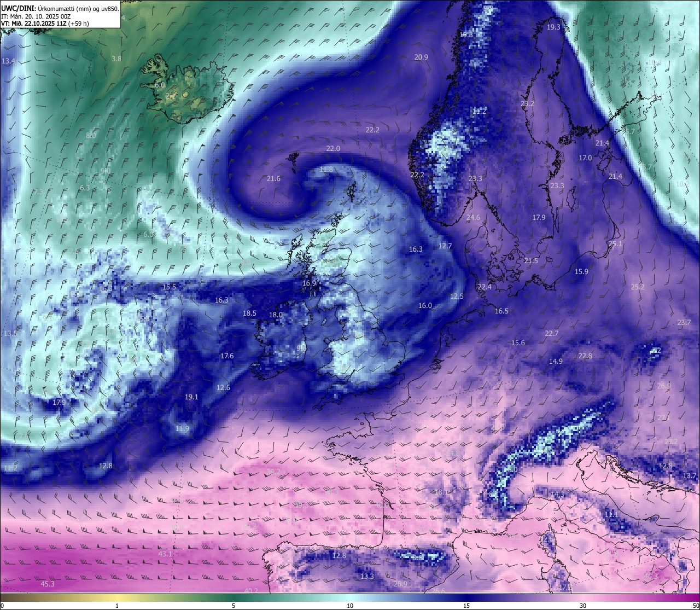
Task: Click the 23.7 value at right edge
Action: pyautogui.click(x=684, y=322)
